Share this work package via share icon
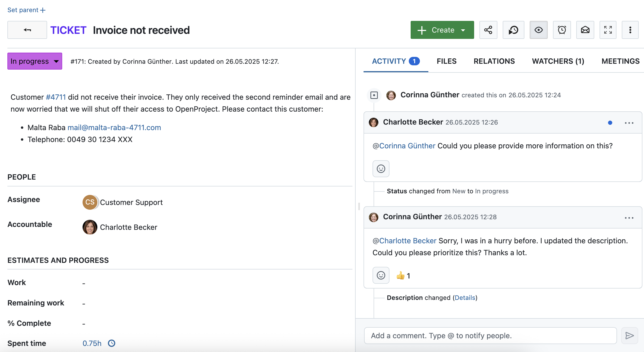This screenshot has height=352, width=644. [x=488, y=30]
